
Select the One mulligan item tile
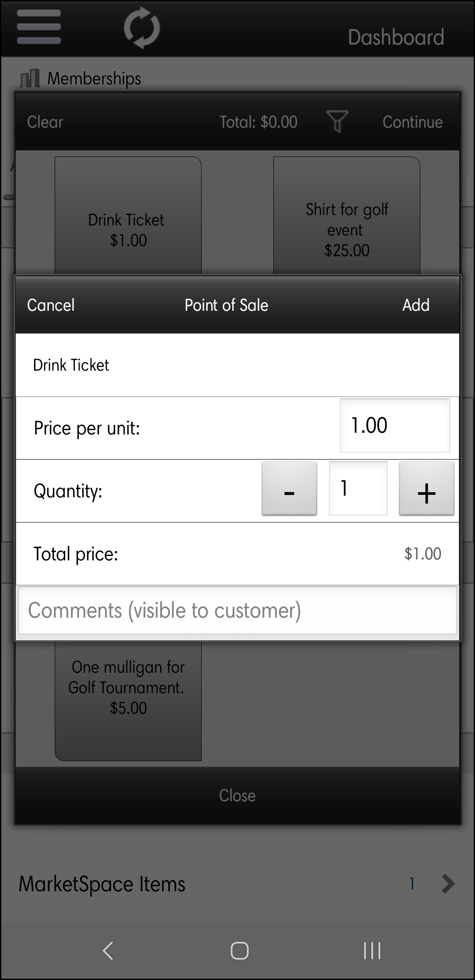[x=128, y=699]
